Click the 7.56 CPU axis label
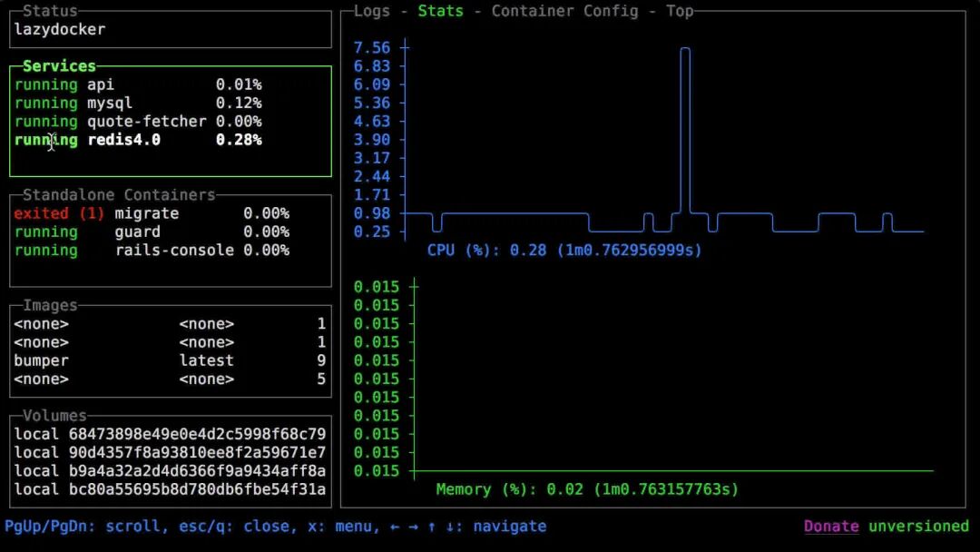This screenshot has width=980, height=552. pyautogui.click(x=372, y=48)
